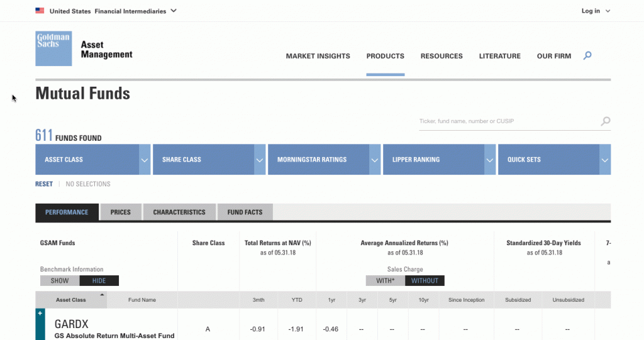
Task: Click the YTD column header
Action: [297, 300]
